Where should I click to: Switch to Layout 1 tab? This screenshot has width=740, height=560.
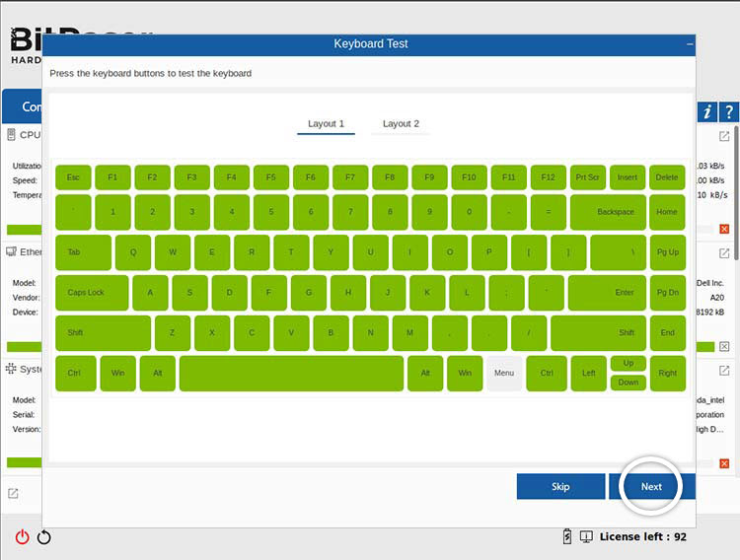(x=326, y=124)
